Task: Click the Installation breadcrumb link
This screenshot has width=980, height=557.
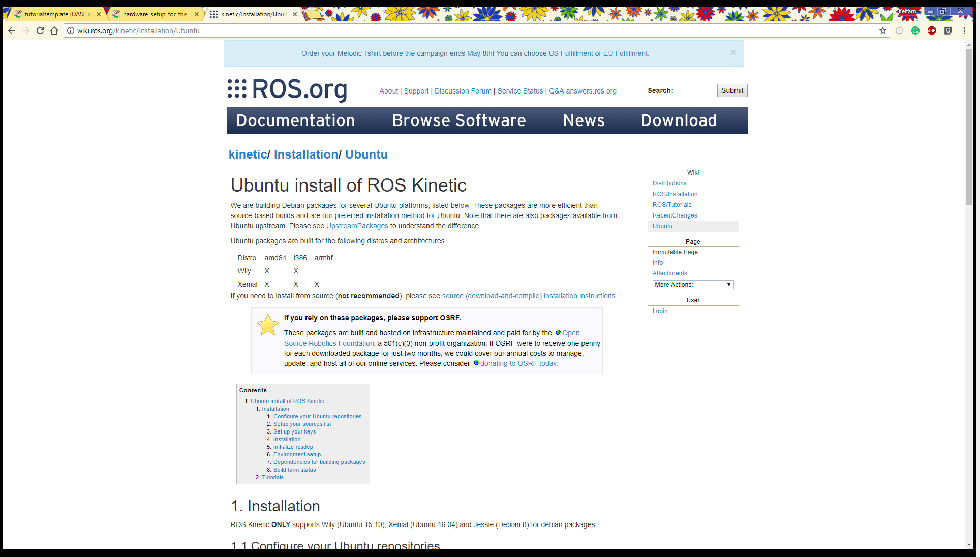Action: [306, 154]
